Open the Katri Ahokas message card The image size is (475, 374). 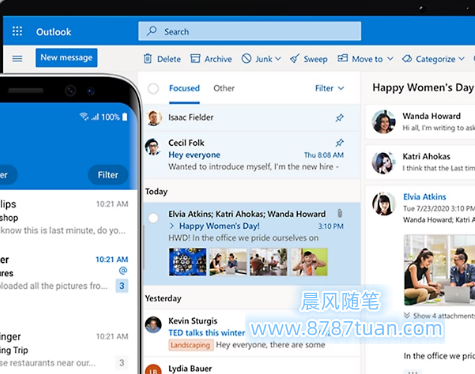[x=420, y=163]
